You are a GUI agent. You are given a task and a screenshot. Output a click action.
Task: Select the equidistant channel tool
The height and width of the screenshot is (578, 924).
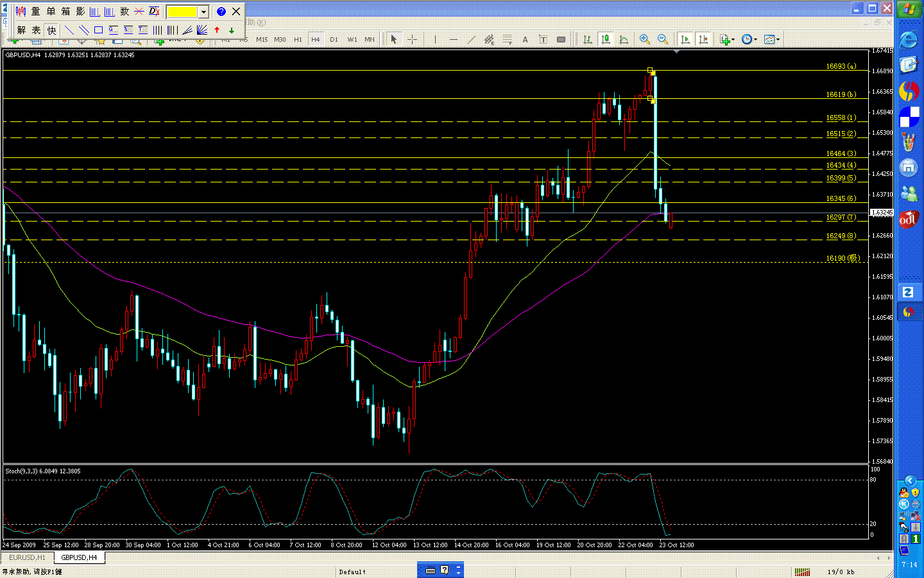489,40
